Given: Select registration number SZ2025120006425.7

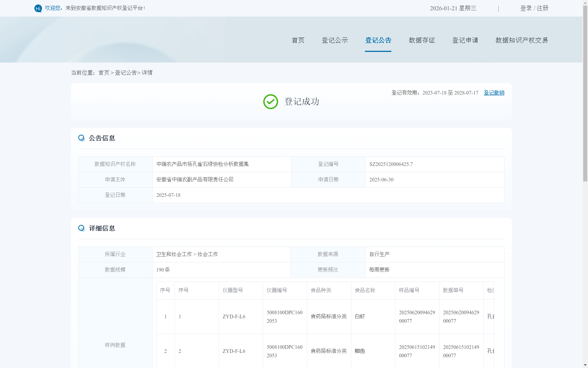Looking at the screenshot, I should (x=391, y=164).
